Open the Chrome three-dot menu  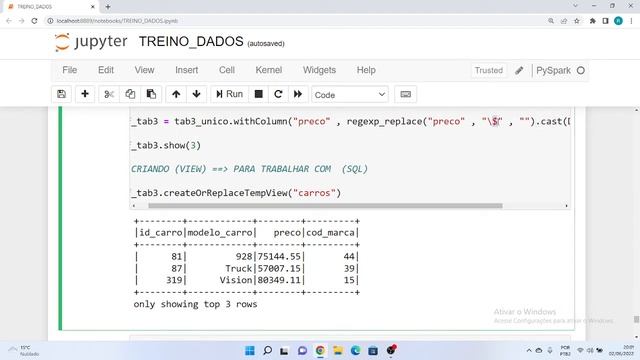click(631, 21)
